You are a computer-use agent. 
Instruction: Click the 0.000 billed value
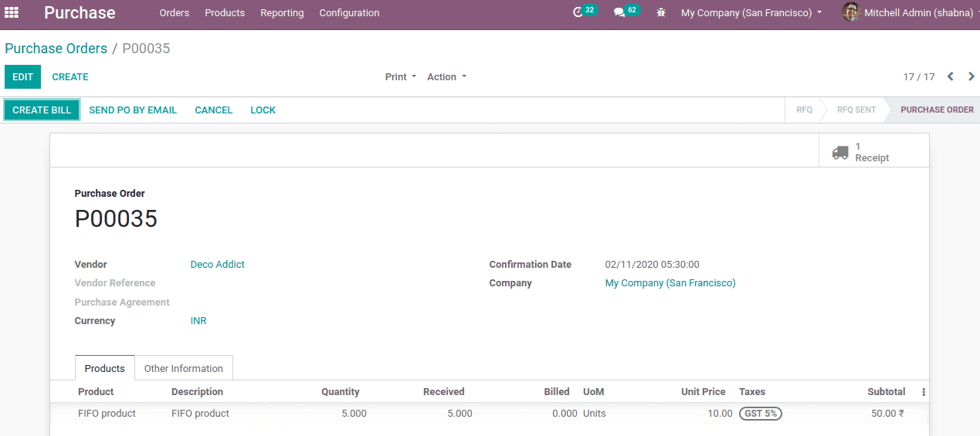pyautogui.click(x=565, y=414)
